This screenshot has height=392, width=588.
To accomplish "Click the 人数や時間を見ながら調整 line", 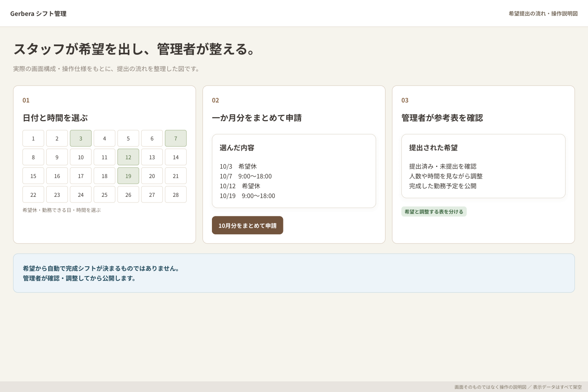I will [x=446, y=176].
